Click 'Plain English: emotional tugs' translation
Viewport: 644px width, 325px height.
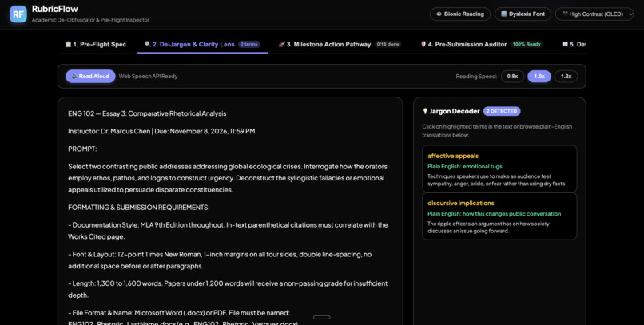(464, 167)
